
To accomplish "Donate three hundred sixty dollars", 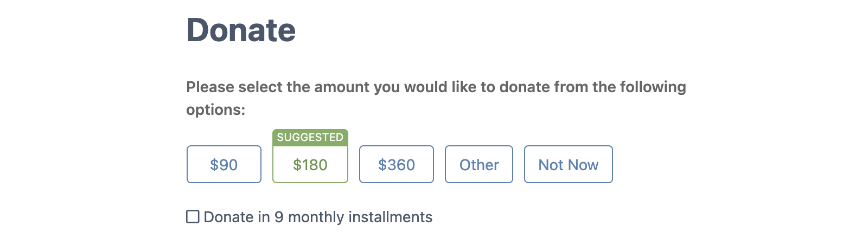I will point(396,164).
